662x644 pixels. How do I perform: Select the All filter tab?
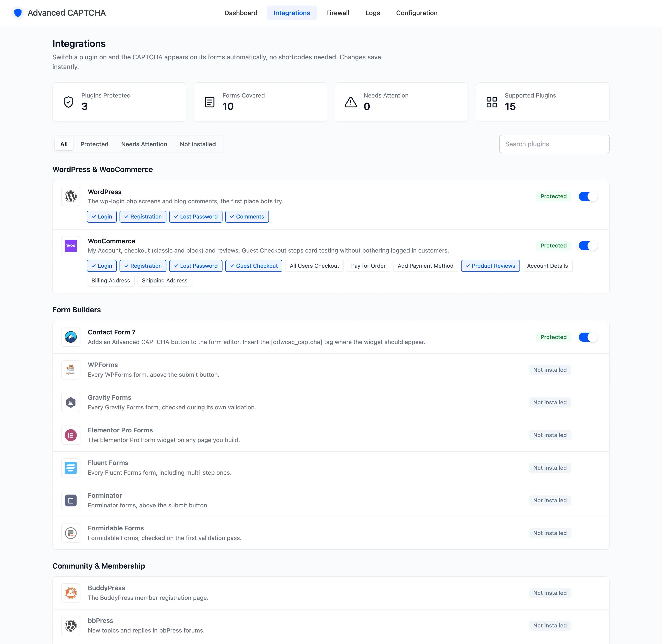(64, 144)
